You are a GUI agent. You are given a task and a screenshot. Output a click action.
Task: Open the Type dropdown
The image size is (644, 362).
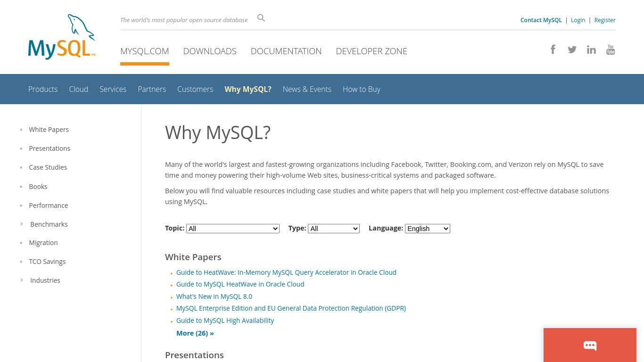point(334,229)
